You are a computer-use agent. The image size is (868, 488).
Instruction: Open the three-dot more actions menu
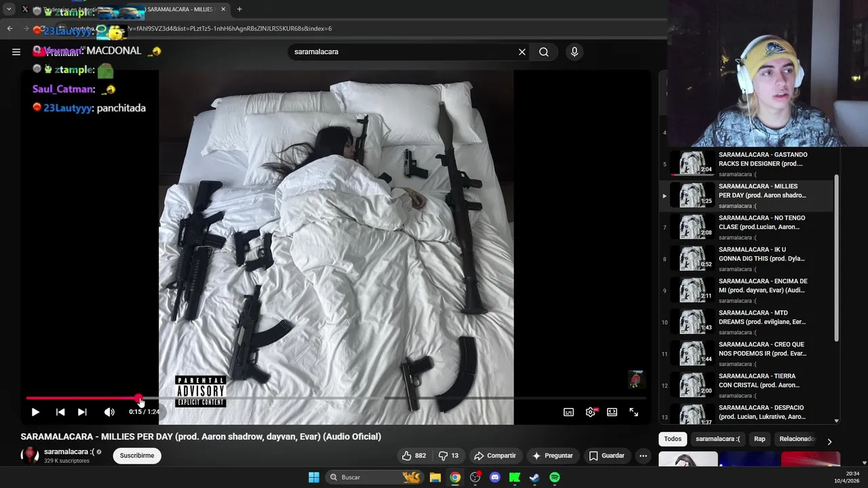pyautogui.click(x=644, y=455)
